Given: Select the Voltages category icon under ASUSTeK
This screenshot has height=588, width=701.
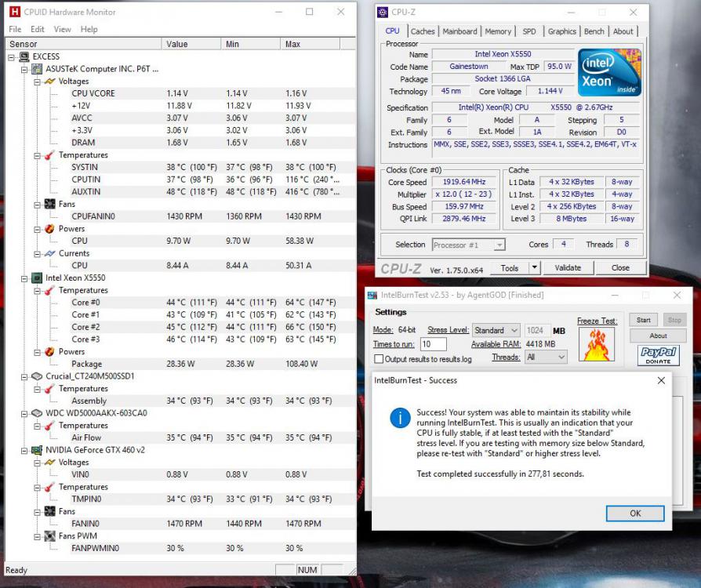Looking at the screenshot, I should [x=52, y=81].
